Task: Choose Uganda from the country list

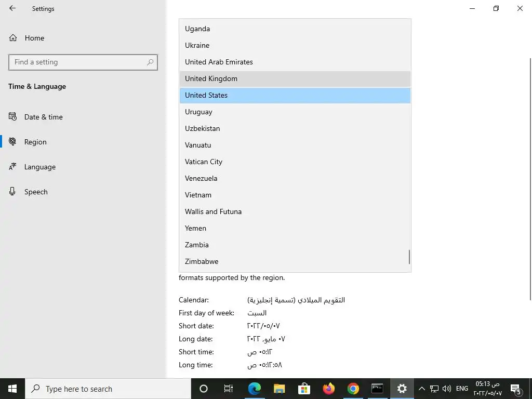Action: (295, 29)
